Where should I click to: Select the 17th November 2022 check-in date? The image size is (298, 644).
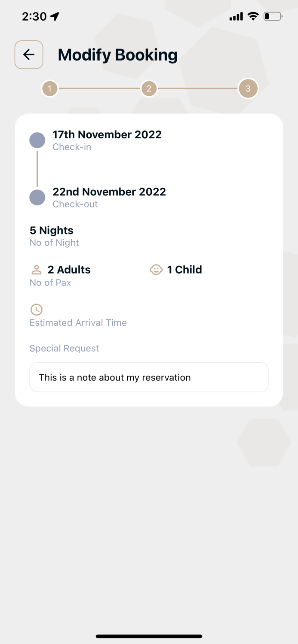107,134
